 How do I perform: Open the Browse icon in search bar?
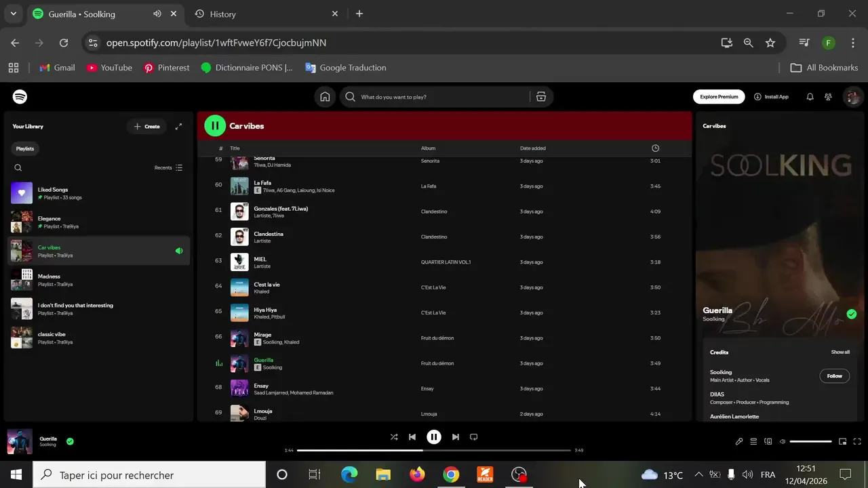point(541,97)
